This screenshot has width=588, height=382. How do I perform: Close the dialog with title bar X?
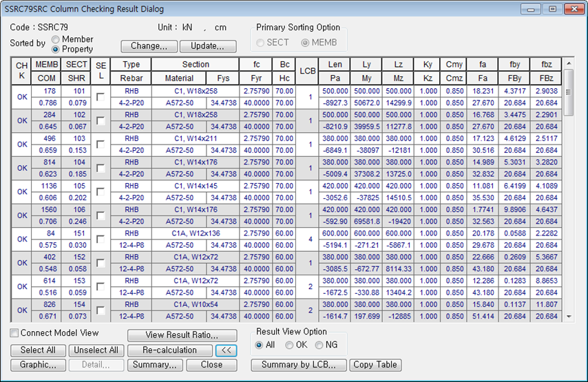click(x=574, y=9)
